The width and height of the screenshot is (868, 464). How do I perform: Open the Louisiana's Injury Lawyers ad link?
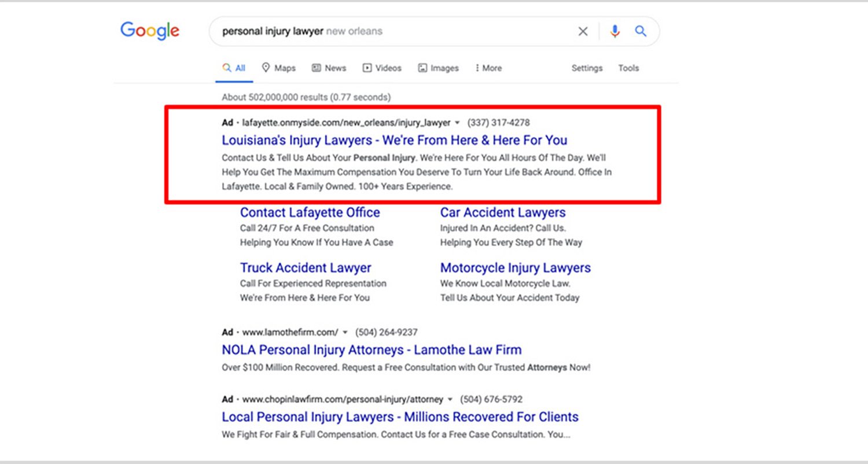click(x=394, y=140)
